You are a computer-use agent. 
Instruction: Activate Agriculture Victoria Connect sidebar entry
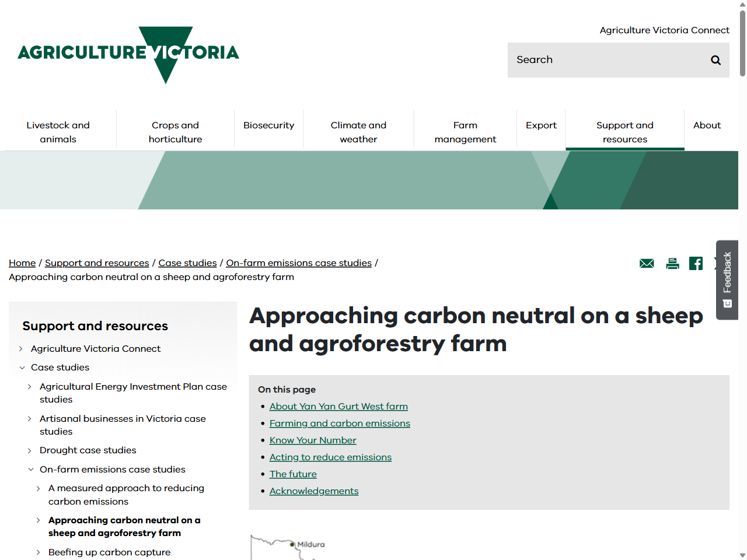click(x=95, y=348)
